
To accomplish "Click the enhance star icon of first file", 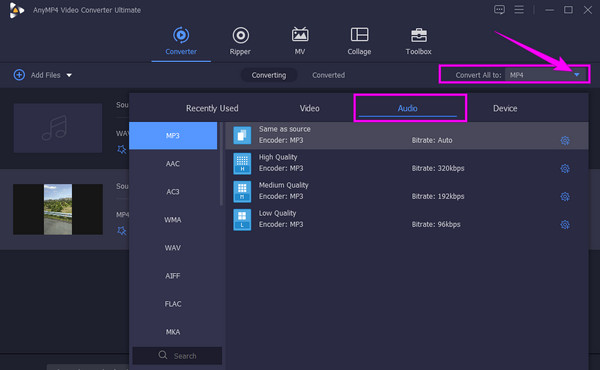I will 122,149.
